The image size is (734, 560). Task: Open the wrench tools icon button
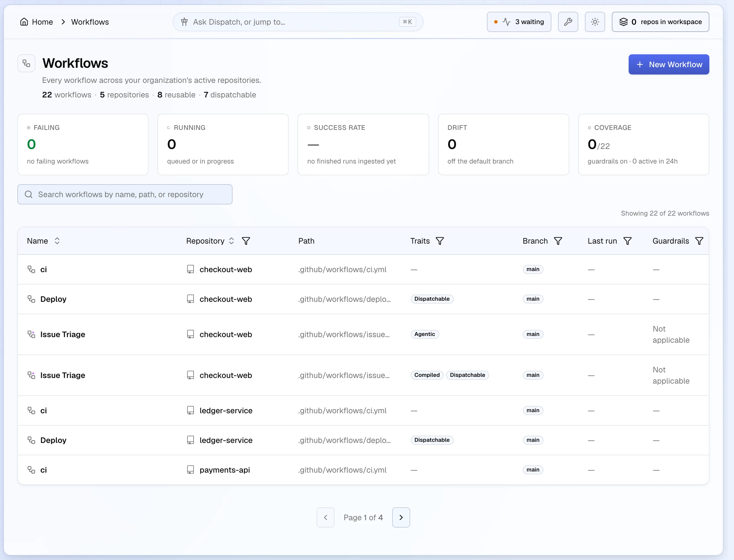(568, 22)
